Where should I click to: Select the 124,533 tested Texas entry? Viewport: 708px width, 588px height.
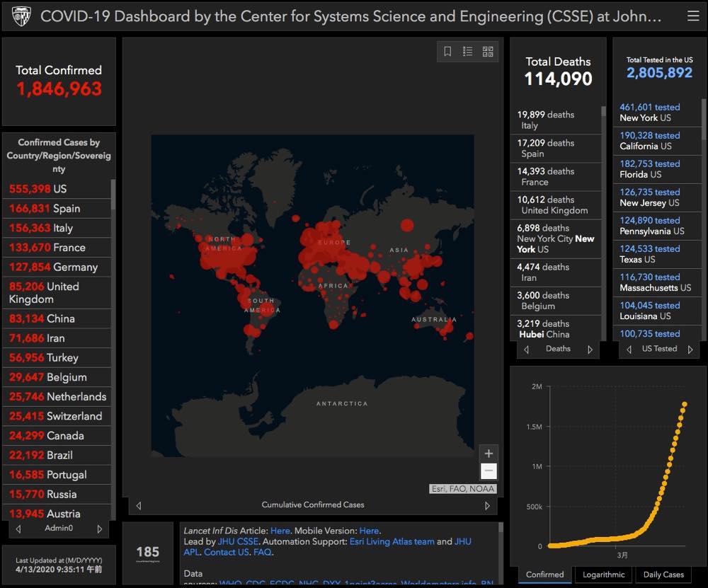point(658,254)
